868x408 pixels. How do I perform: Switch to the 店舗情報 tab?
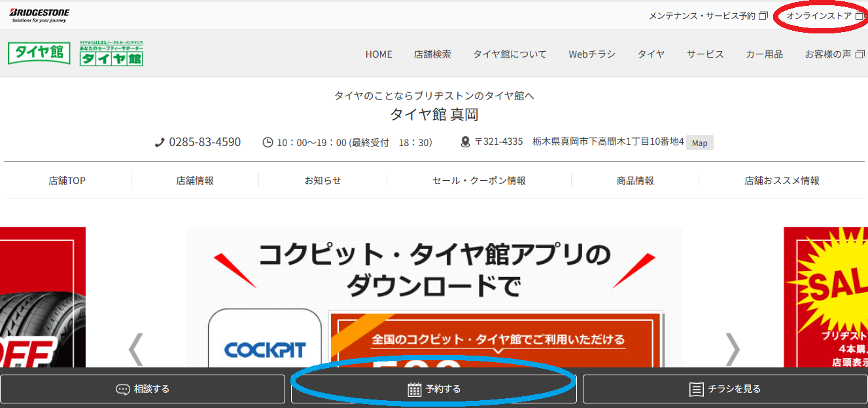tap(195, 180)
